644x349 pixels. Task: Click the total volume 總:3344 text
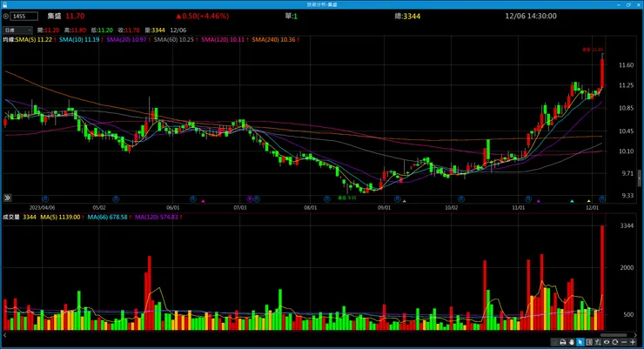[407, 16]
